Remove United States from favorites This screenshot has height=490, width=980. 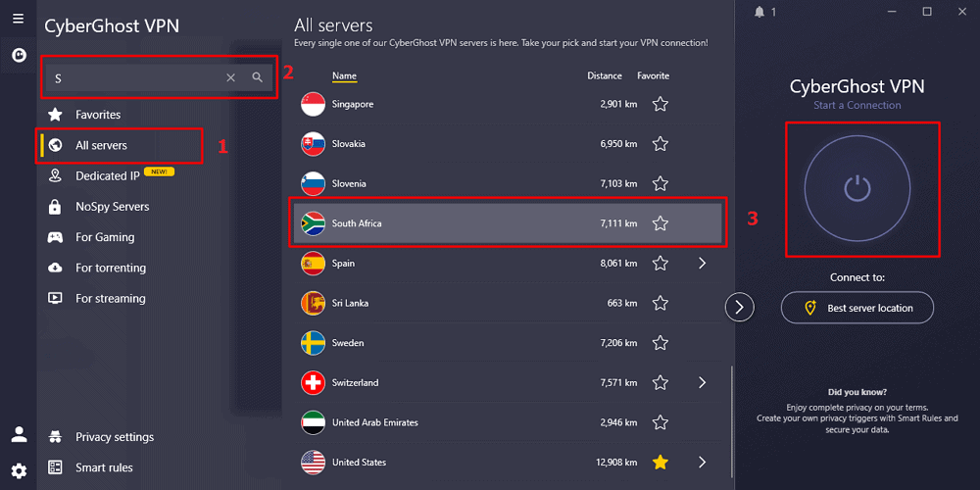coord(661,463)
